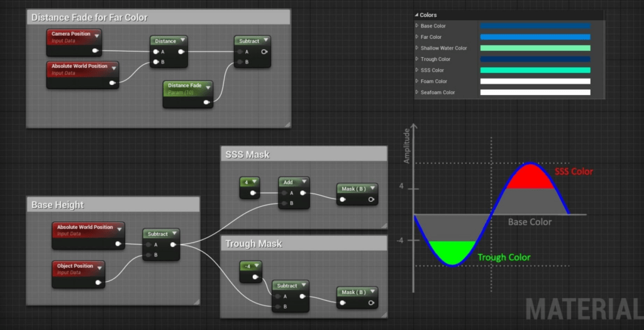
Task: Open arrow of Absolute World Position in Base Height box
Action: pyautogui.click(x=119, y=229)
